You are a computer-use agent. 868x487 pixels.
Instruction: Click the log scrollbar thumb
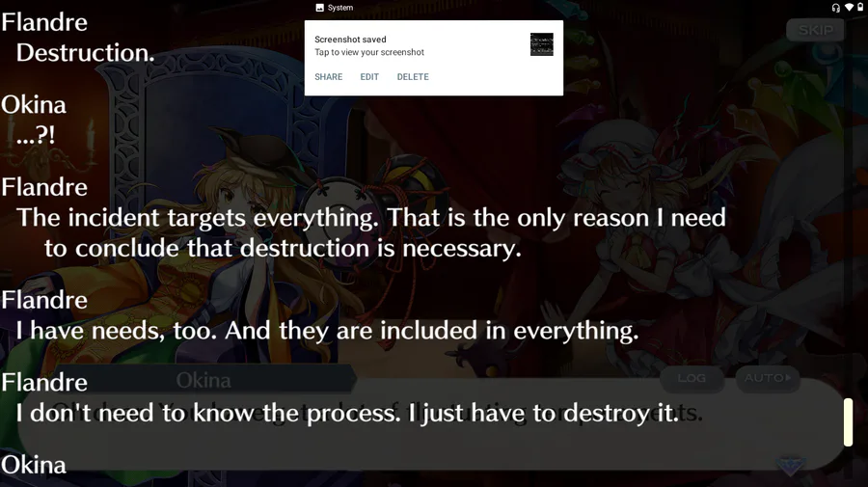[848, 421]
